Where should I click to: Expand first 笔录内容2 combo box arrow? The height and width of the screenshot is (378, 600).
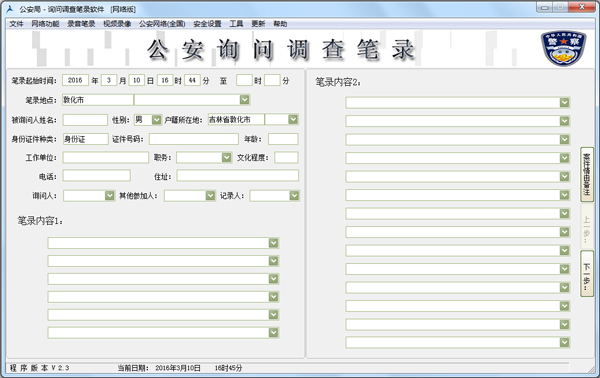(x=564, y=102)
